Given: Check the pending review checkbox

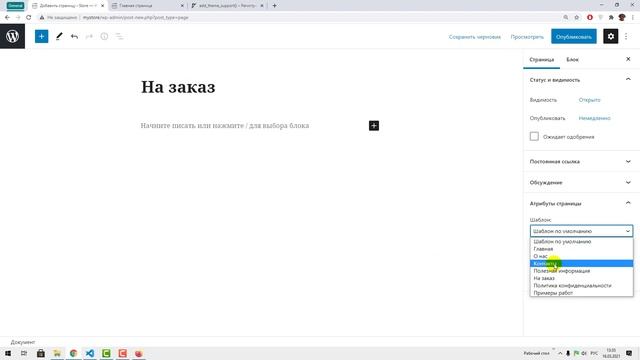Looking at the screenshot, I should pos(534,136).
